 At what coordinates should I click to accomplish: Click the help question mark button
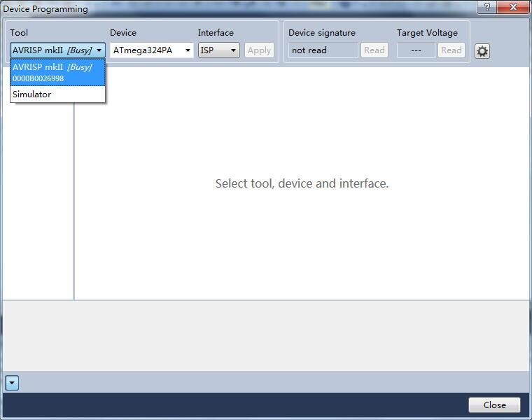pyautogui.click(x=487, y=7)
